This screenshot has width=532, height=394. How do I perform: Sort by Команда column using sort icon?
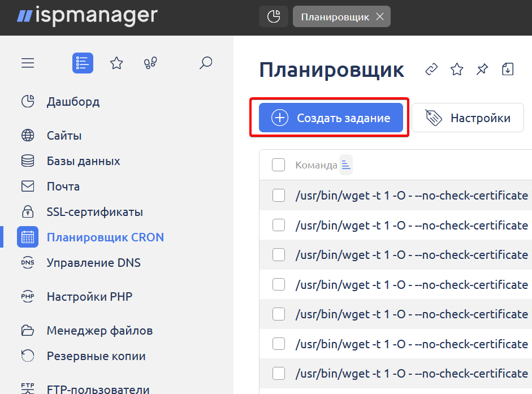click(x=346, y=165)
